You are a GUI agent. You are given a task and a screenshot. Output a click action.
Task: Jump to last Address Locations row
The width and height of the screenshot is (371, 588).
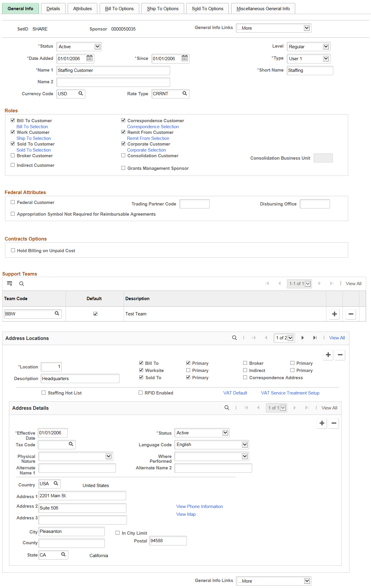coord(315,338)
